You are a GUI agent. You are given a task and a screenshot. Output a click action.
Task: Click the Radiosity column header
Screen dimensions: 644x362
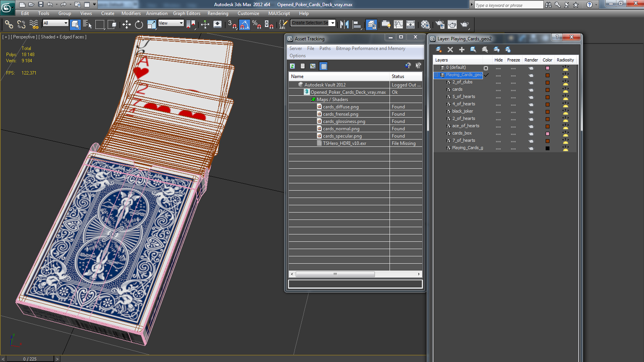(565, 60)
